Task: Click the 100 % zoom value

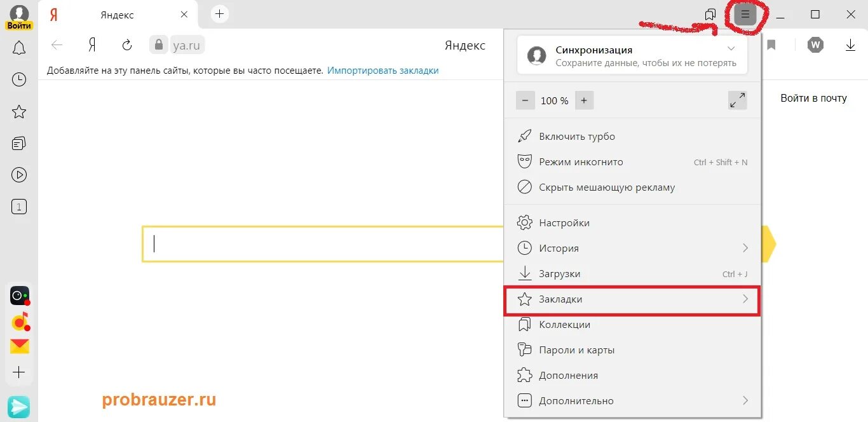Action: (554, 100)
